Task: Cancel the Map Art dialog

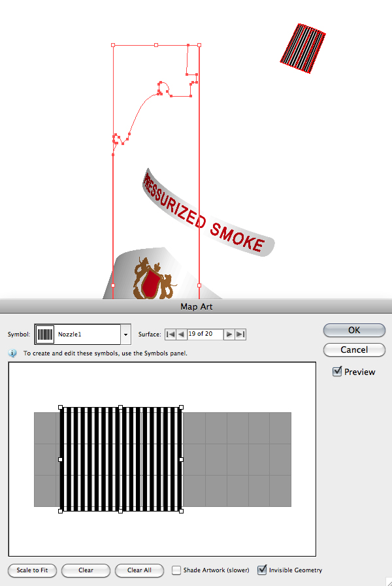Action: tap(353, 350)
